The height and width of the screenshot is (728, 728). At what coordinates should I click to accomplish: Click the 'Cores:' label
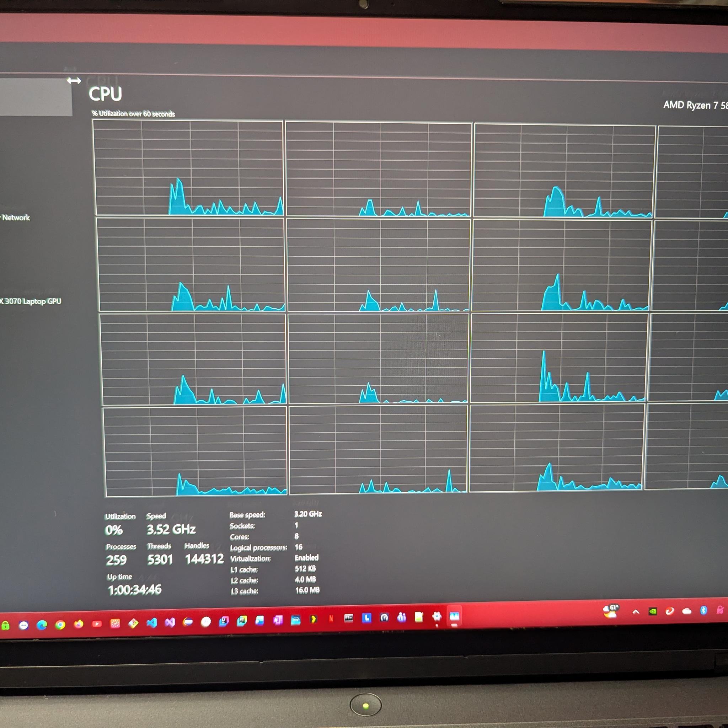tap(240, 537)
